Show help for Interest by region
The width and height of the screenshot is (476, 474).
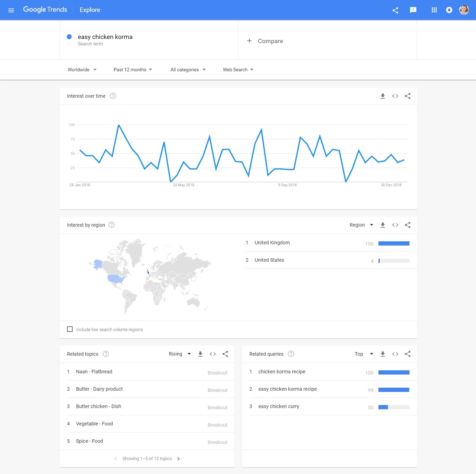111,225
